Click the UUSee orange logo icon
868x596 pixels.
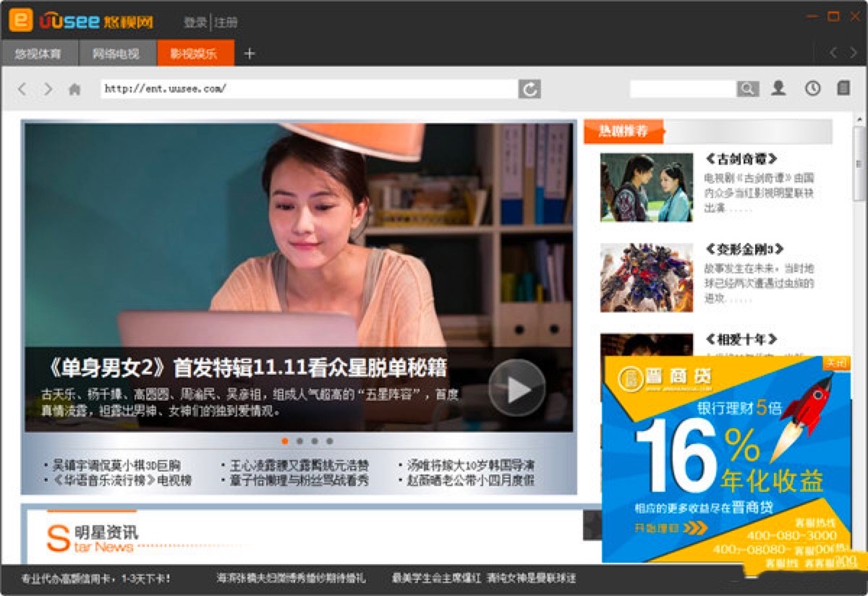tap(20, 20)
